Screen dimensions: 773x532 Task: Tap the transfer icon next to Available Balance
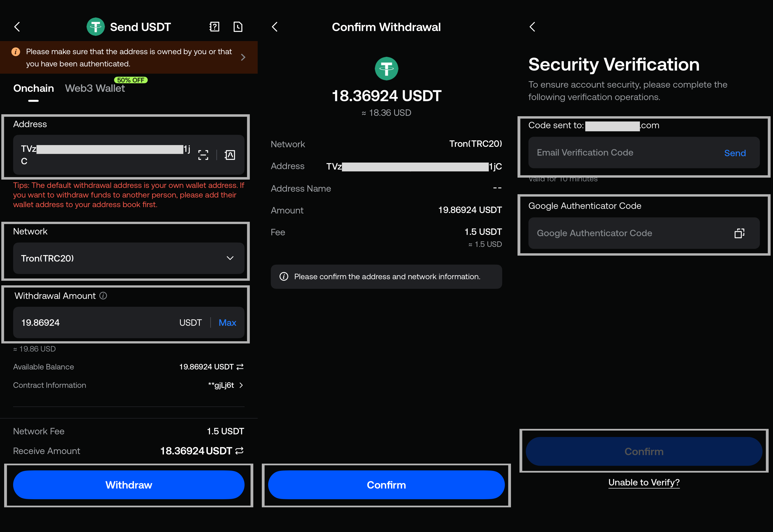point(240,367)
